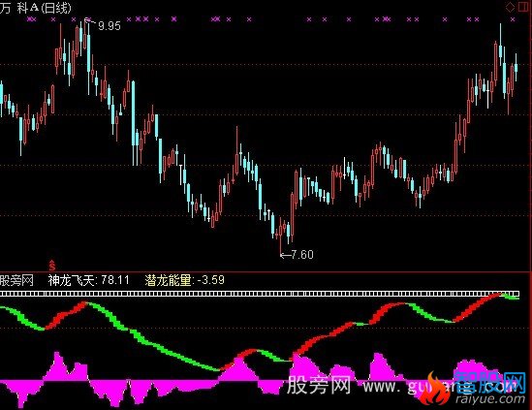The height and width of the screenshot is (410, 532).
Task: Click the 潜龙能量: -3.59 indicator value
Action: 184,280
